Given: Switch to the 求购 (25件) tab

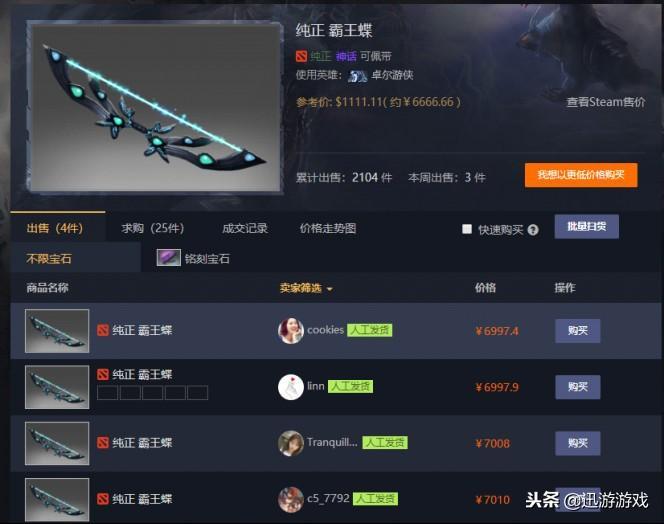Looking at the screenshot, I should coord(152,228).
